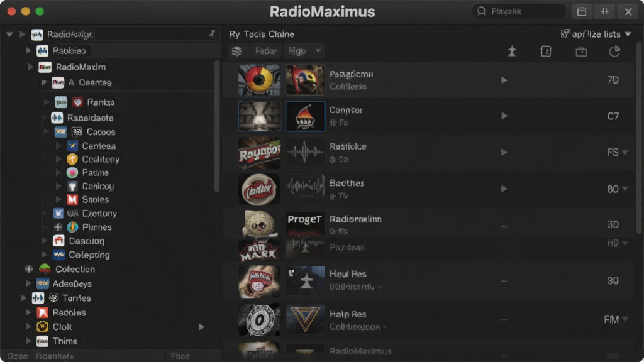The width and height of the screenshot is (644, 362).
Task: Click the flame logo thumbnail of Conpter
Action: [305, 116]
